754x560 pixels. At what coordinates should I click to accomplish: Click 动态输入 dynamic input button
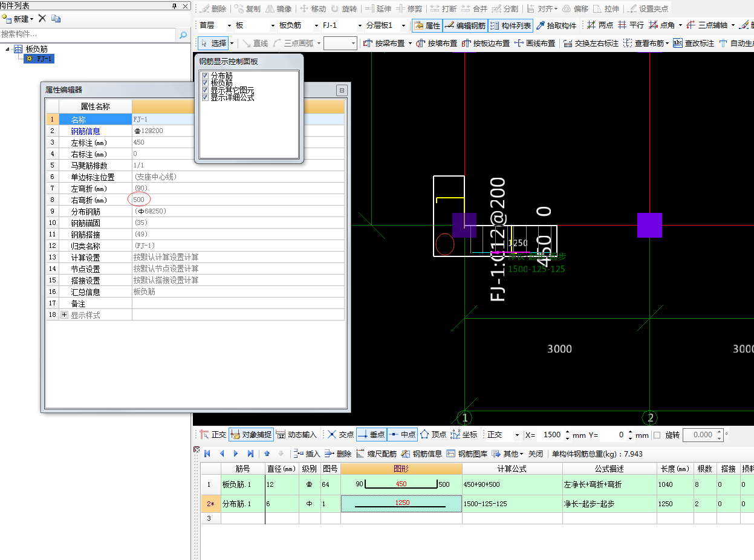(x=296, y=434)
